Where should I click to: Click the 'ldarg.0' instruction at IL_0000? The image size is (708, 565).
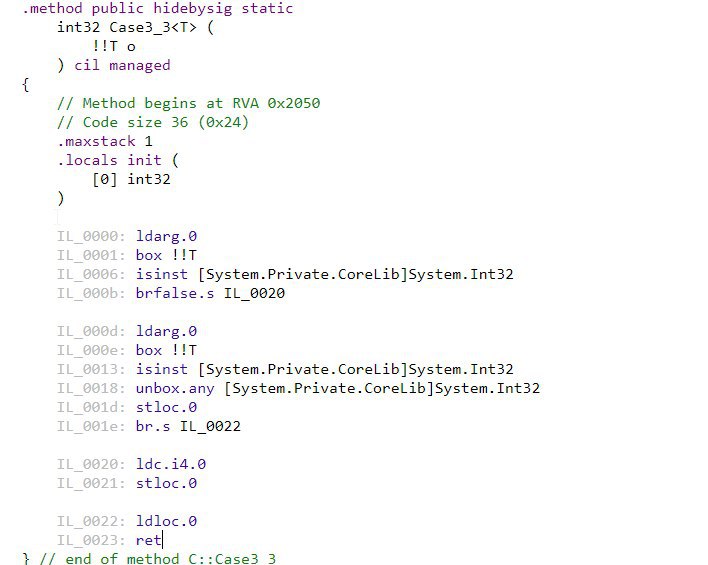click(x=166, y=236)
